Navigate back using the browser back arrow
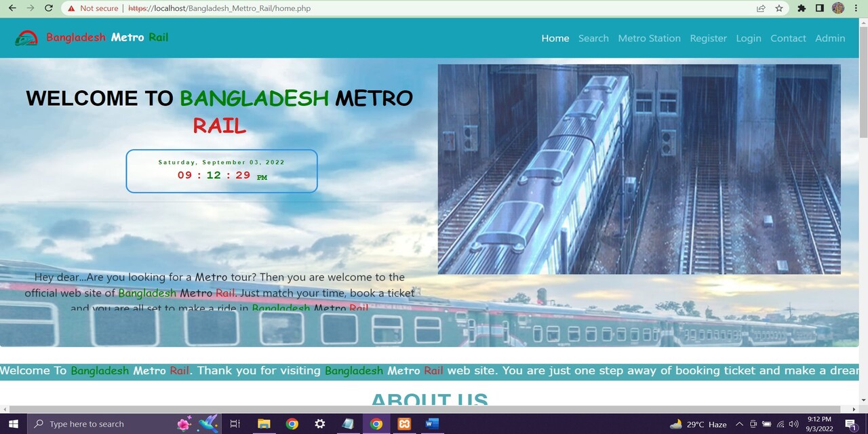 click(12, 8)
